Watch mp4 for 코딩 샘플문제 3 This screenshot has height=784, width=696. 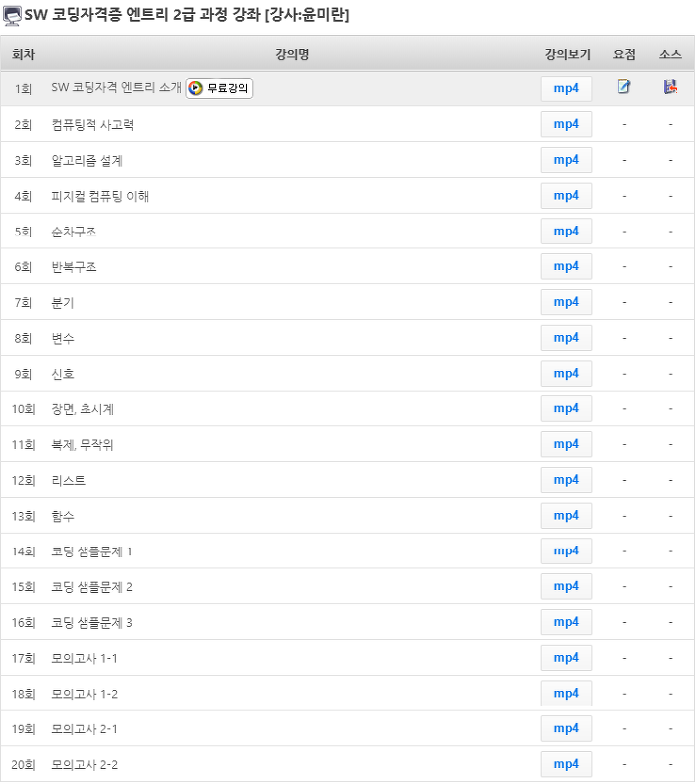(x=566, y=622)
